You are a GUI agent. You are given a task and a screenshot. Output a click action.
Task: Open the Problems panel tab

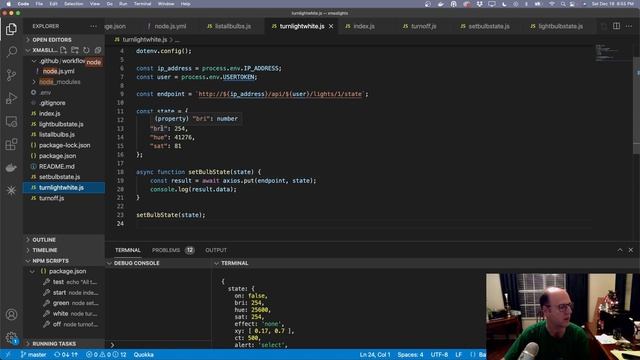pyautogui.click(x=173, y=250)
